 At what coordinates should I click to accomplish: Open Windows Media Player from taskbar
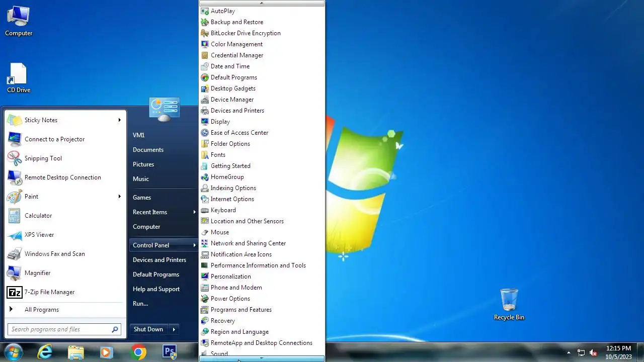(x=107, y=352)
